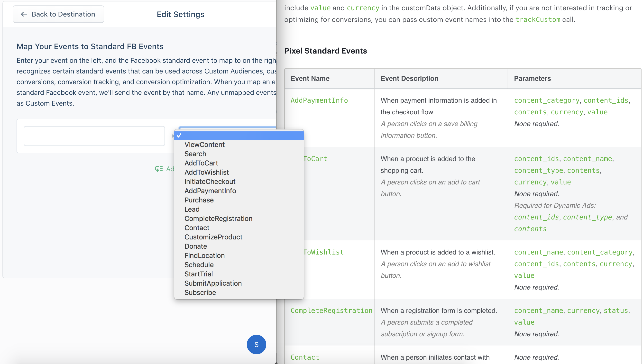Open AddPaymentInfo link in events table
Screen dimensions: 643x364
[x=319, y=100]
